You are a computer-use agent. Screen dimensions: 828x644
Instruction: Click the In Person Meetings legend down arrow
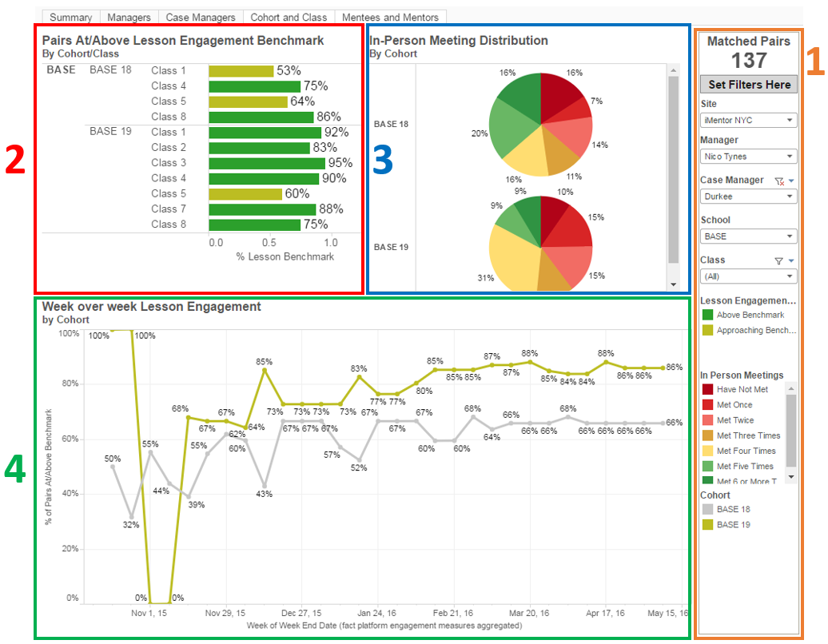(791, 477)
